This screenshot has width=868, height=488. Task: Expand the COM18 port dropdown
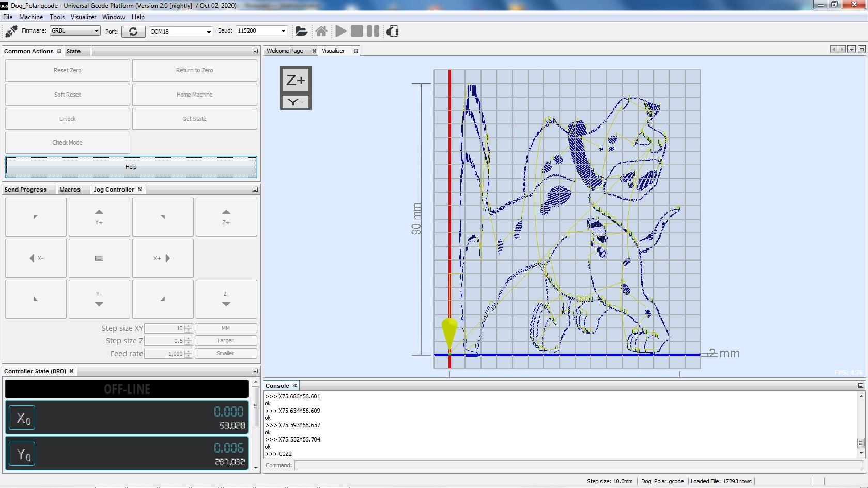click(x=180, y=32)
